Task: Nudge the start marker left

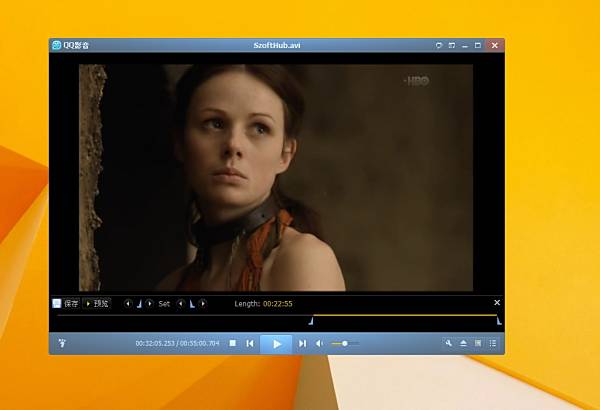Action: pos(128,304)
